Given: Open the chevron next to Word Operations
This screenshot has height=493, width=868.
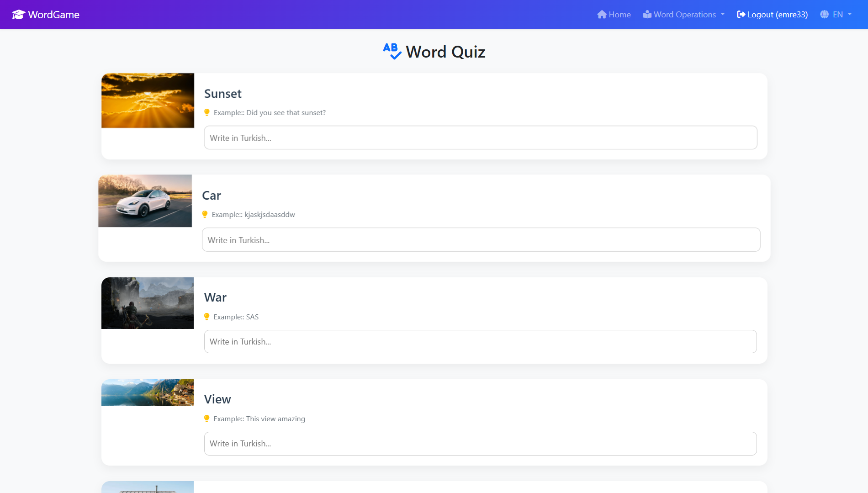Looking at the screenshot, I should 723,14.
